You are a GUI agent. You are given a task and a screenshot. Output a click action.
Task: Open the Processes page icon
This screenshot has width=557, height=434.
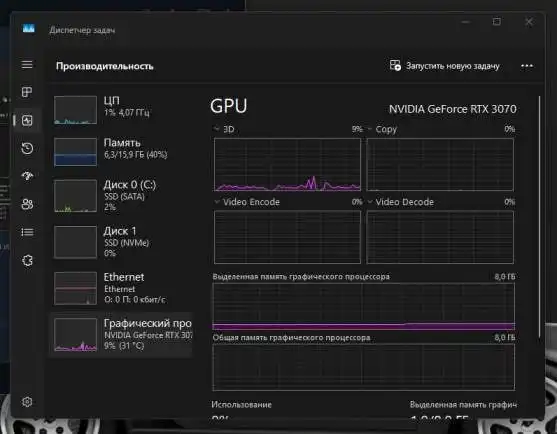[27, 92]
